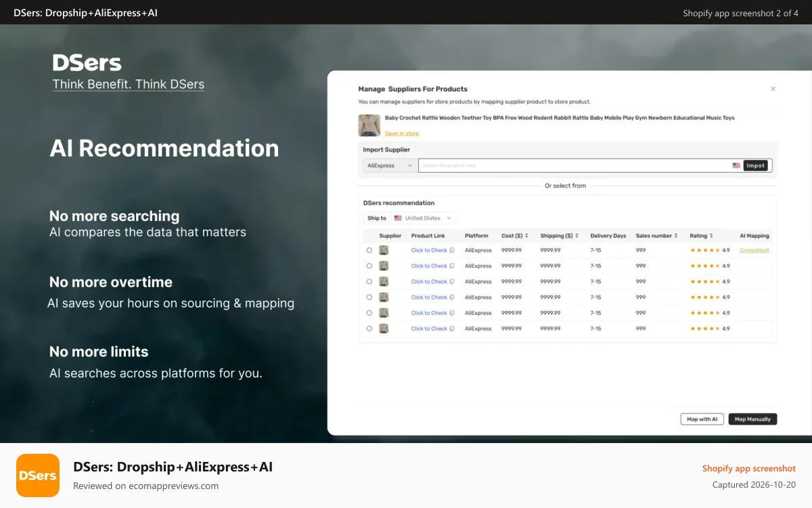Click the 'AI Recommendation' heading

click(x=164, y=148)
